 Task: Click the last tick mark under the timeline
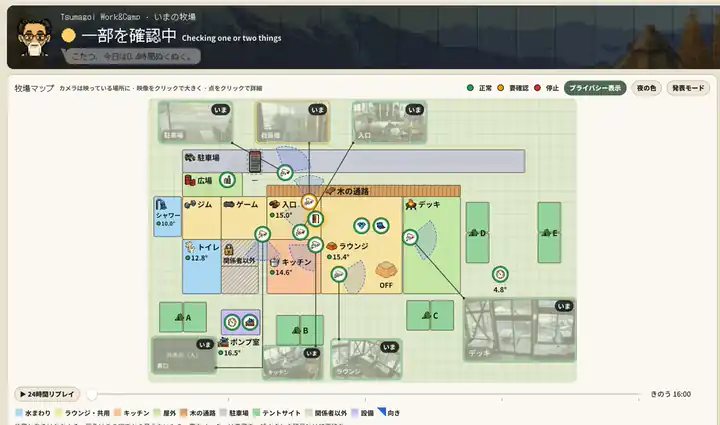click(639, 400)
